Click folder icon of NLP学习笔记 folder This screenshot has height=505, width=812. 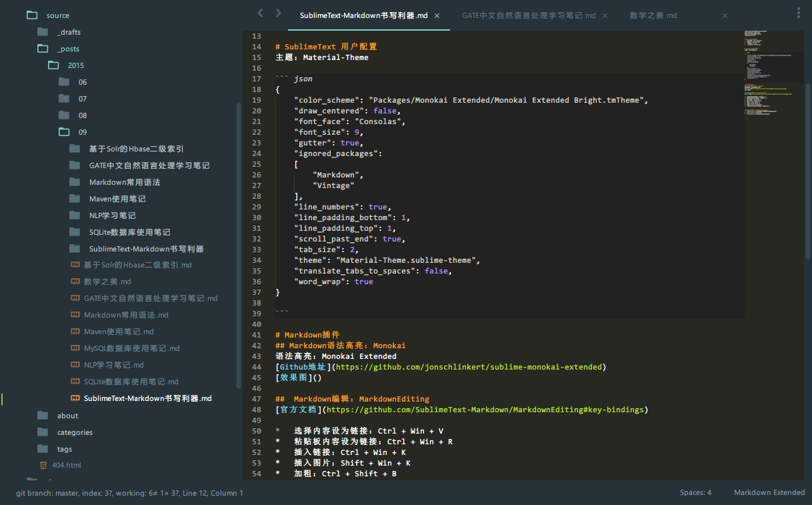[x=75, y=215]
